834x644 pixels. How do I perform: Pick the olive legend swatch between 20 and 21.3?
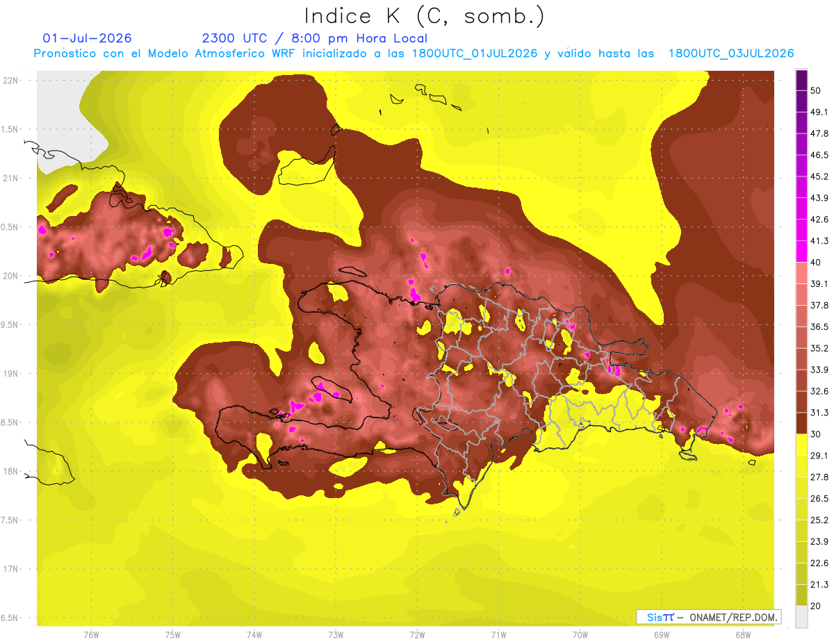click(x=801, y=595)
